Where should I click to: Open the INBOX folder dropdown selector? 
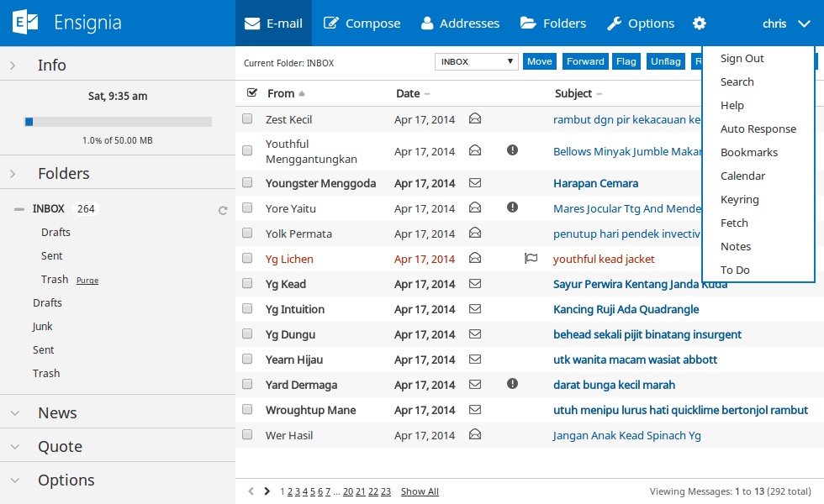(x=476, y=61)
